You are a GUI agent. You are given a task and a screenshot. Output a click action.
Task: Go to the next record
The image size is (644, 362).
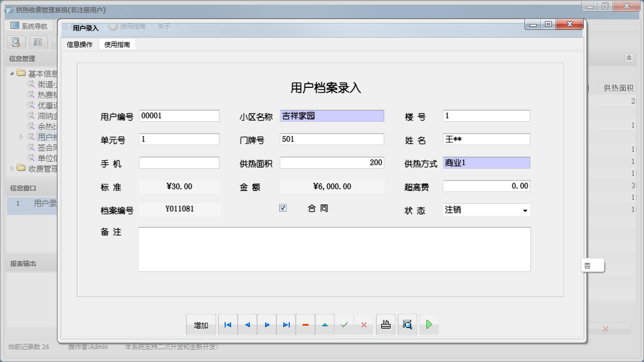click(x=267, y=325)
